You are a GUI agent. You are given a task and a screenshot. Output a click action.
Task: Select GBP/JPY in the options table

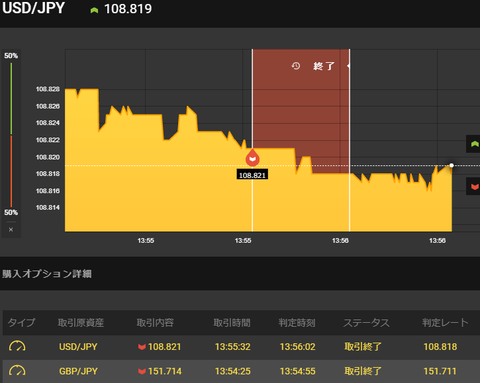78,371
